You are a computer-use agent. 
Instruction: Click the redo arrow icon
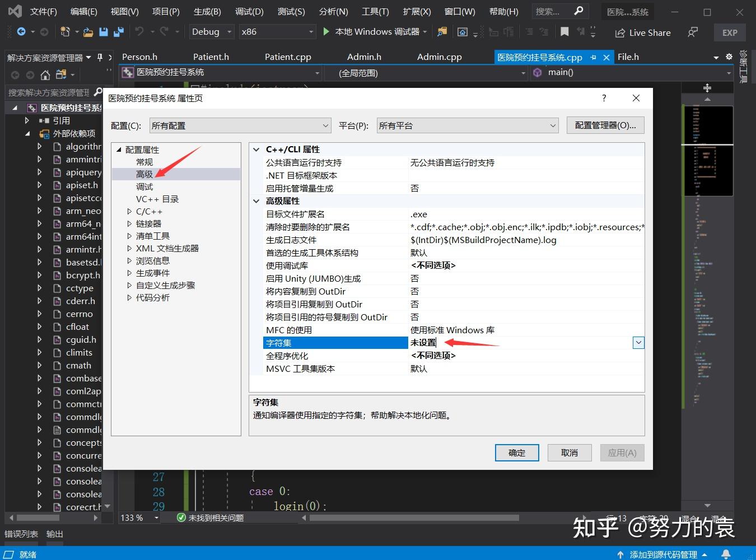(164, 32)
